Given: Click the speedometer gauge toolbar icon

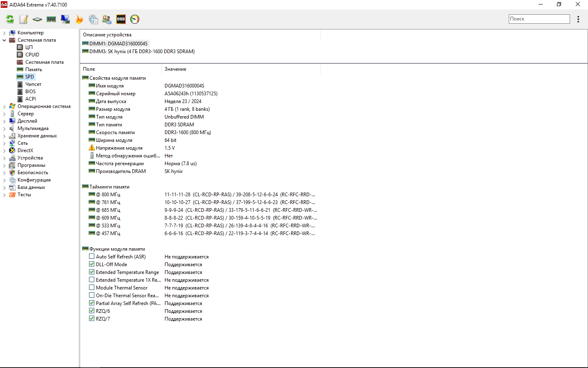Looking at the screenshot, I should coord(135,19).
